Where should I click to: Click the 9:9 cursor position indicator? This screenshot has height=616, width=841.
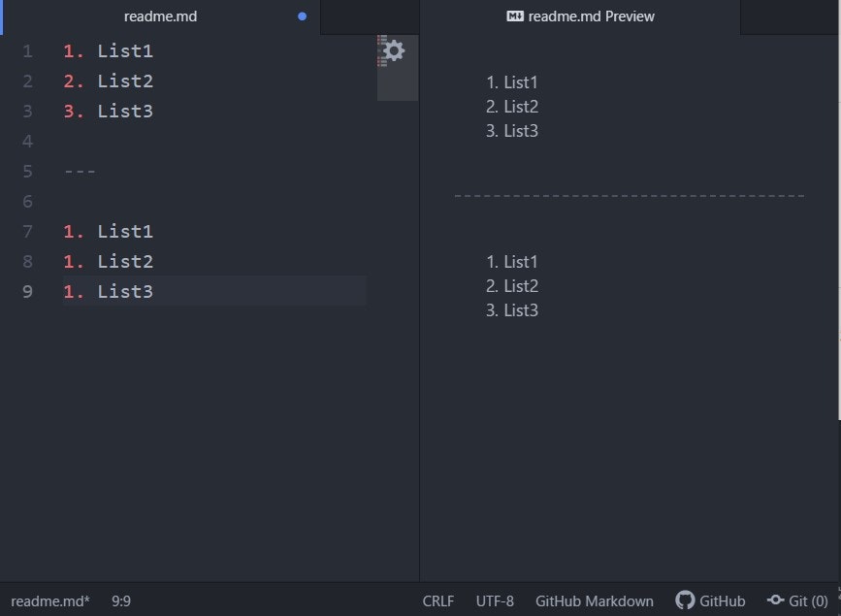121,601
